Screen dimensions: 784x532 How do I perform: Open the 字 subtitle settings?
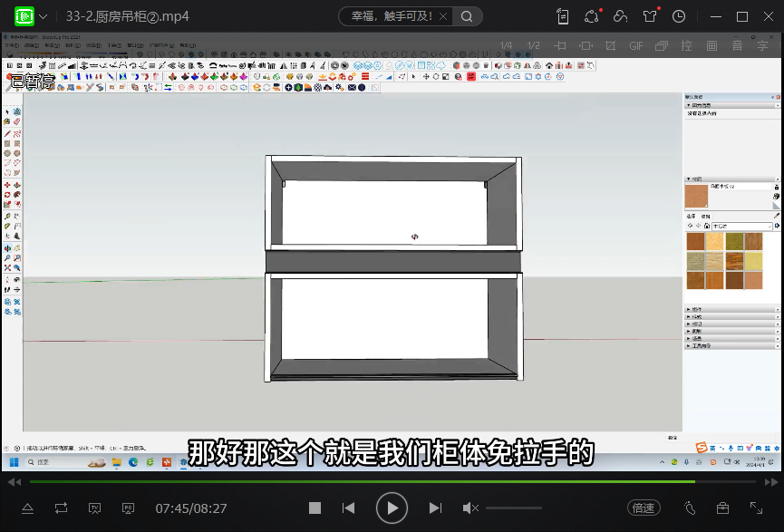762,45
